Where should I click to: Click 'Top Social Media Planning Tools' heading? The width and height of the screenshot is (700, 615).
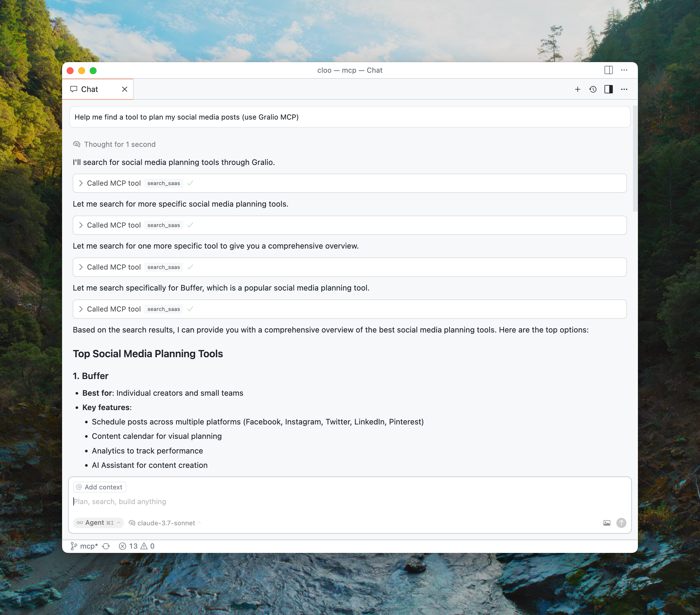(x=148, y=354)
